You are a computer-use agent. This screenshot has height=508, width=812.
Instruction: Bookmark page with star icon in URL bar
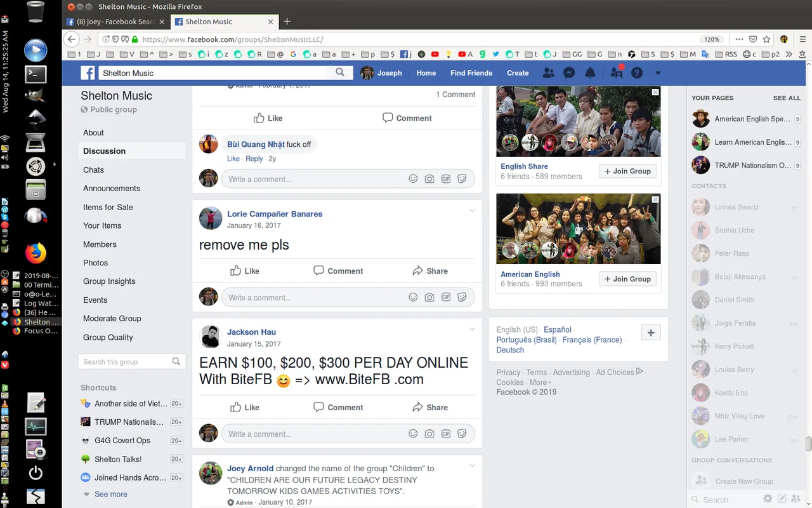pos(766,39)
